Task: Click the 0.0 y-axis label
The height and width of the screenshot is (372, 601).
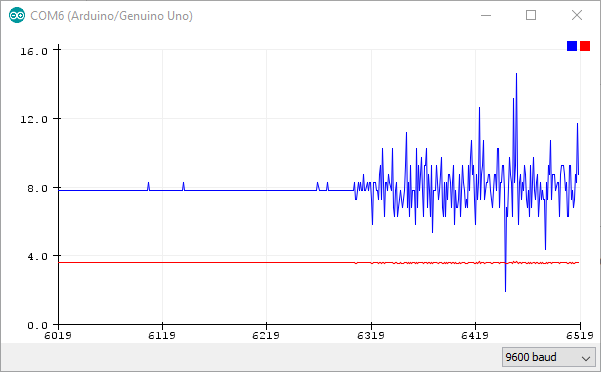Action: tap(38, 326)
